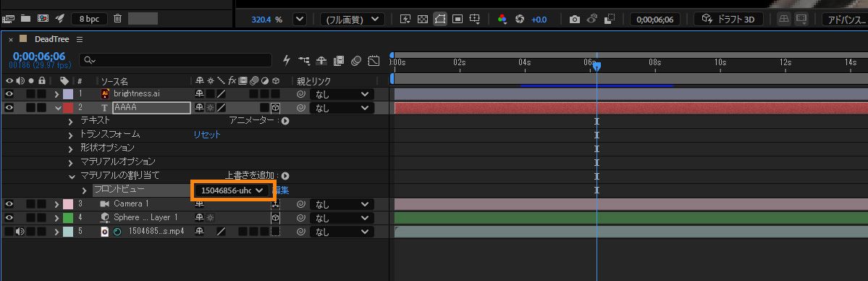This screenshot has width=868, height=281.
Task: Click the +0.0 exposure value
Action: pos(539,20)
